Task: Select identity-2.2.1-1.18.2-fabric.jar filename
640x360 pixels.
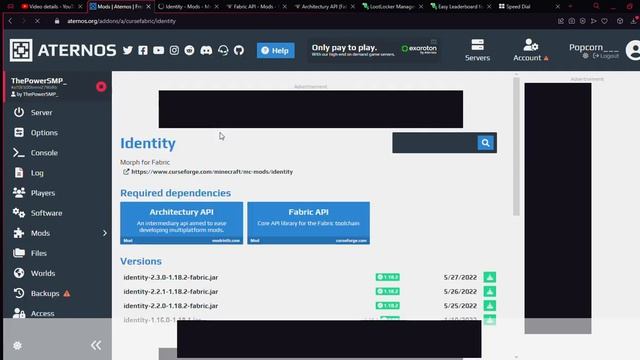Action: (171, 291)
